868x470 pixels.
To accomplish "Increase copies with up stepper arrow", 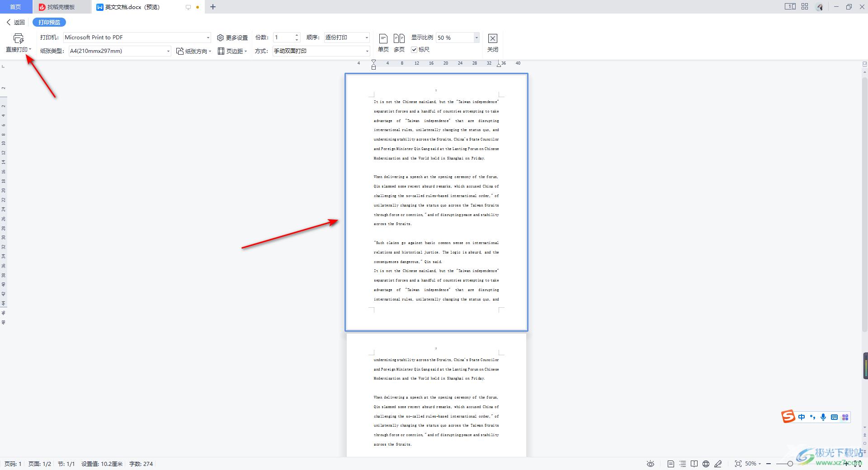I will tap(297, 35).
